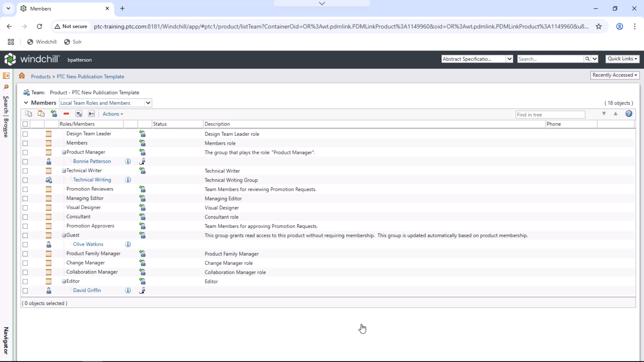Open the Recently Accessed menu

pos(614,75)
